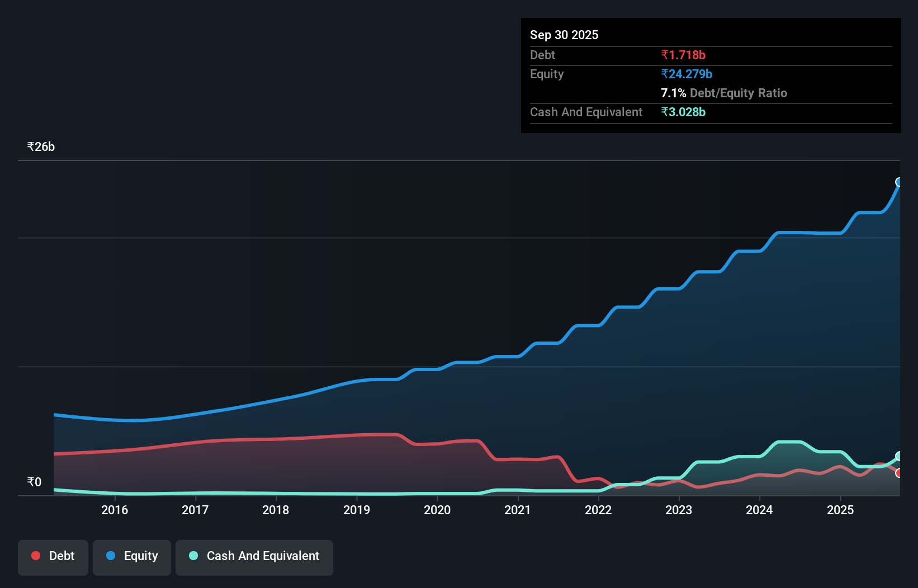The height and width of the screenshot is (588, 918).
Task: Click the 2018 x-axis label
Action: (276, 510)
